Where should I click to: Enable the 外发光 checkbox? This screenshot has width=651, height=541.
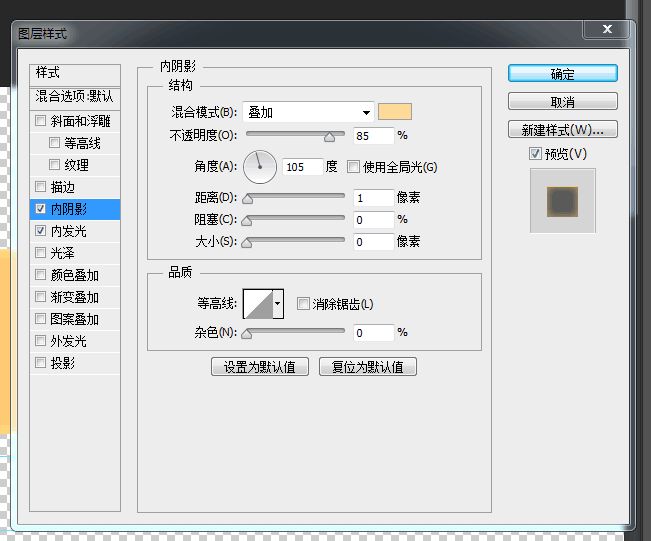[x=40, y=340]
